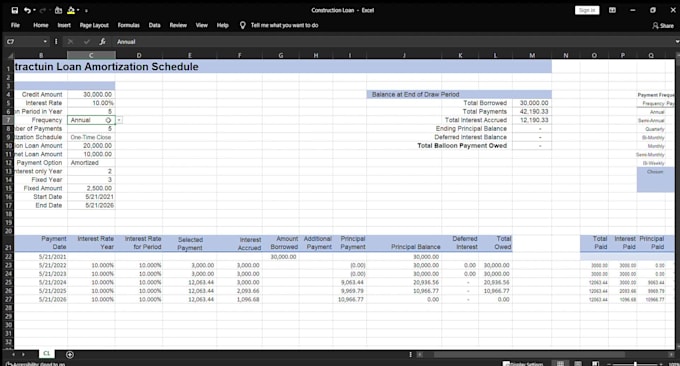Adjust the zoom slider

635,364
